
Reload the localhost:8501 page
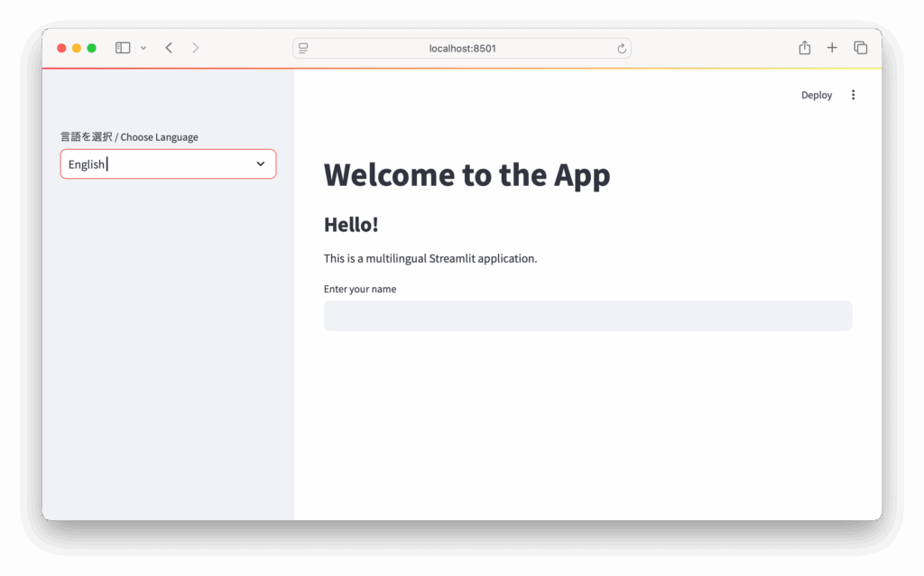622,49
